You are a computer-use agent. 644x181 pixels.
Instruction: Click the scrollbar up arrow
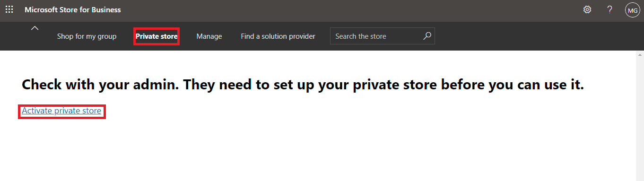pyautogui.click(x=640, y=54)
